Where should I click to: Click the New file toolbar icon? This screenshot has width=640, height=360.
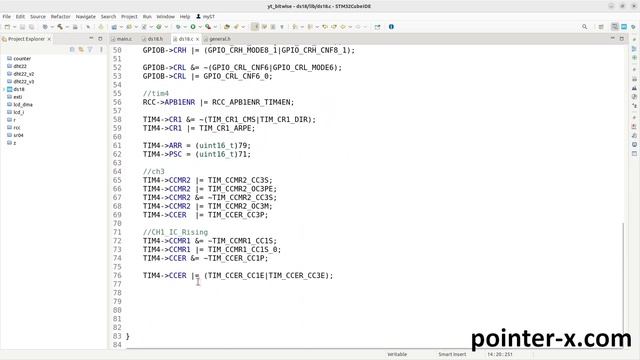click(x=7, y=27)
